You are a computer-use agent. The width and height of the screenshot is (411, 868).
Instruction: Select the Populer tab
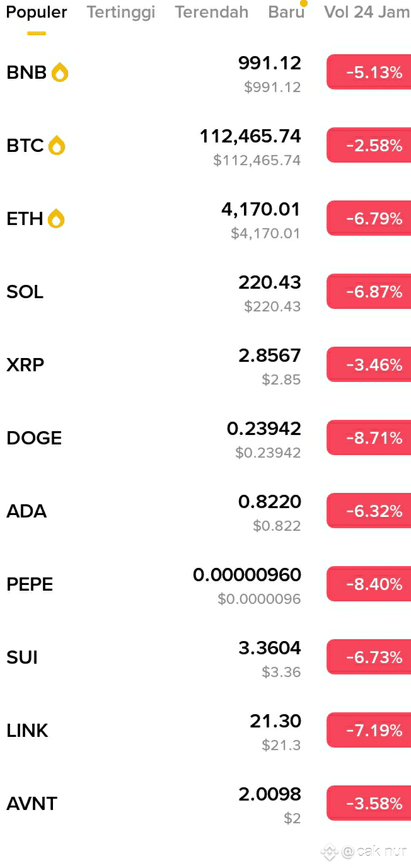[37, 12]
